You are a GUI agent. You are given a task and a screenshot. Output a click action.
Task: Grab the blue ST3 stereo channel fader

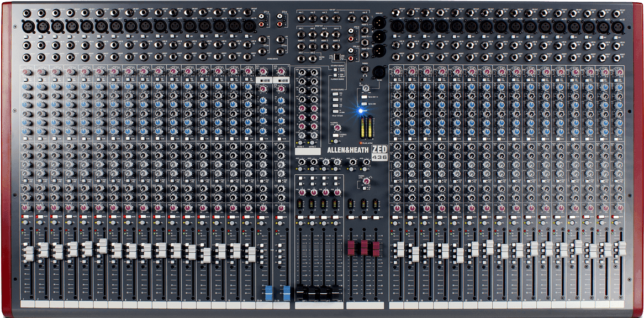[287, 293]
